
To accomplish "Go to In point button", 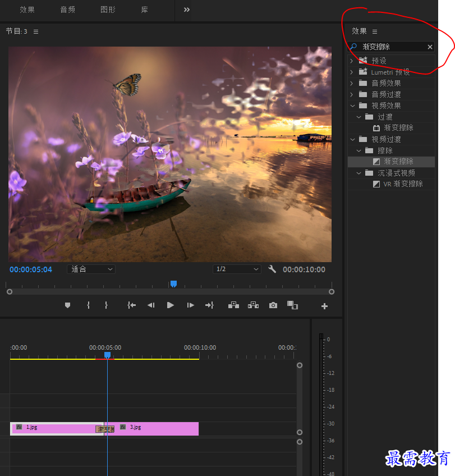I will [x=132, y=305].
